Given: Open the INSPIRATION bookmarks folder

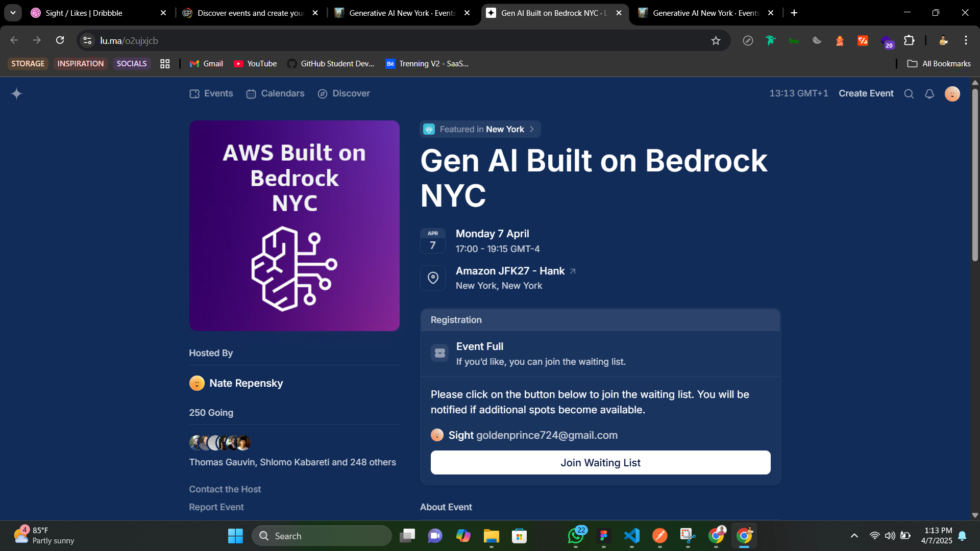Looking at the screenshot, I should [x=81, y=64].
